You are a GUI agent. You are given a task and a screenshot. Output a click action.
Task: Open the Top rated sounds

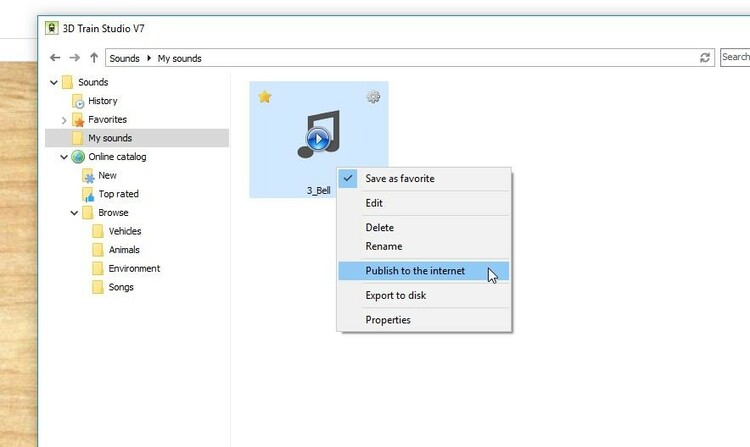tap(118, 194)
